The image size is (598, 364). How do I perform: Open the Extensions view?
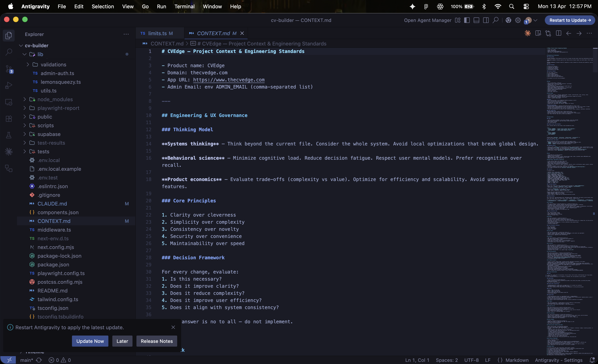pos(9,119)
